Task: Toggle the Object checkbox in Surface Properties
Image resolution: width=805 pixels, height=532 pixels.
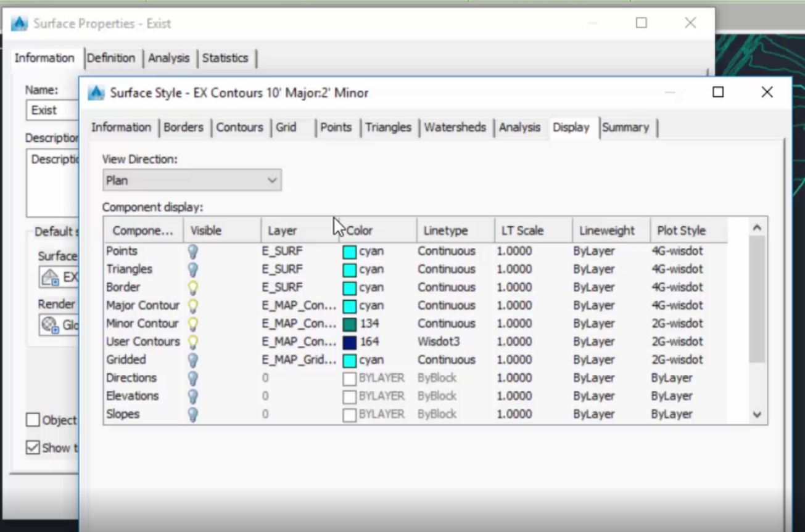Action: [x=33, y=420]
